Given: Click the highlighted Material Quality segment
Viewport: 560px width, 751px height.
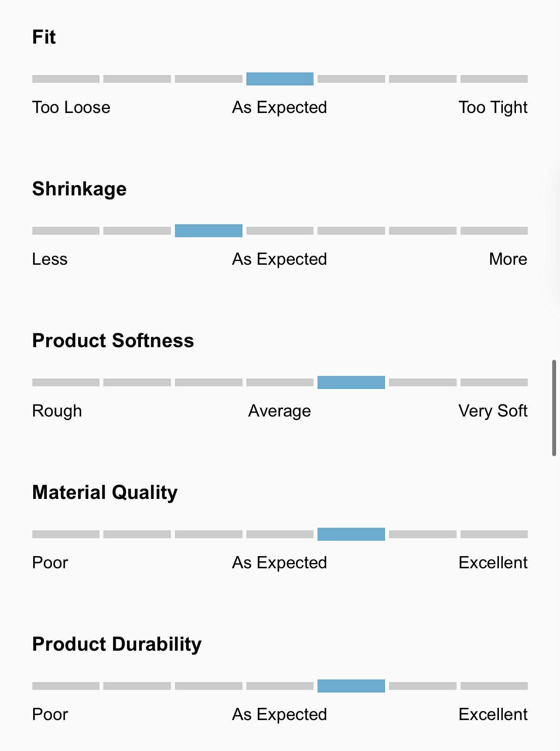Looking at the screenshot, I should pos(351,534).
